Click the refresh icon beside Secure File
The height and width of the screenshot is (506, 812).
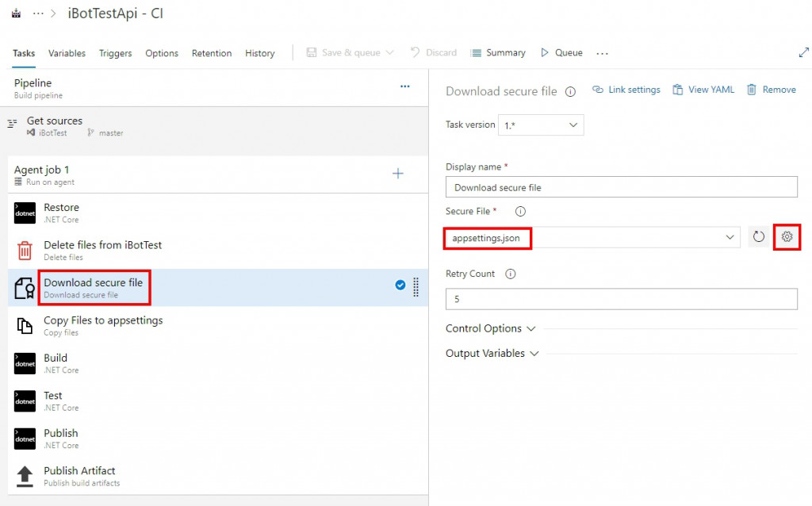pyautogui.click(x=759, y=236)
